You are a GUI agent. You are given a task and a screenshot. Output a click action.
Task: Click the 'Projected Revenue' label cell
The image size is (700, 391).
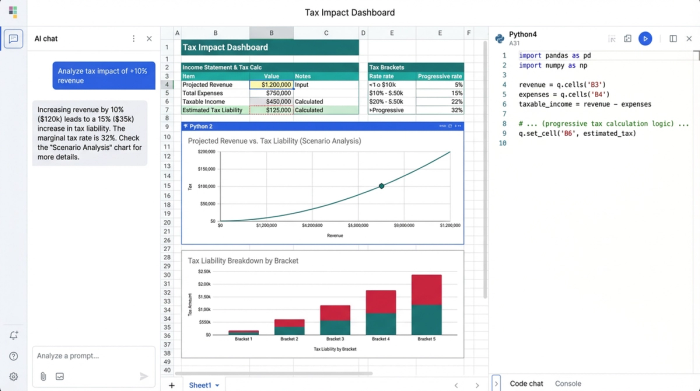tap(215, 84)
